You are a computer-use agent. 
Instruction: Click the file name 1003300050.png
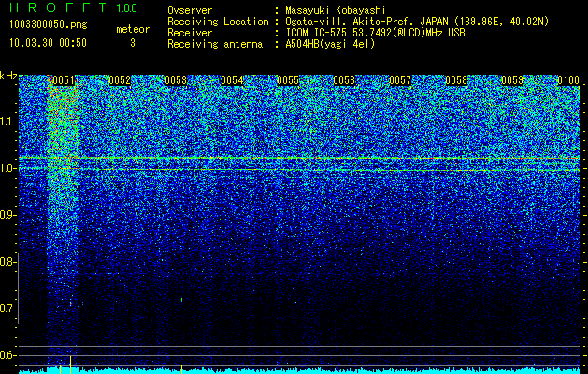(x=49, y=25)
